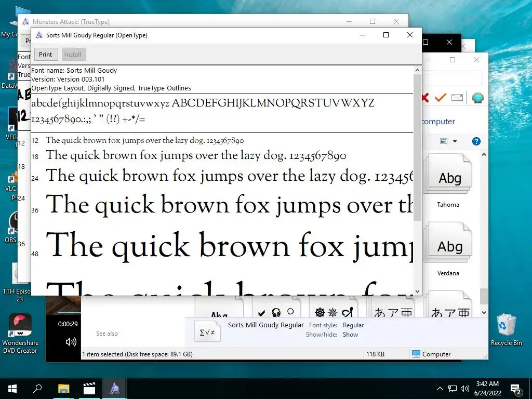Click the See also heading in Fonts sidebar
The width and height of the screenshot is (532, 399).
(107, 334)
